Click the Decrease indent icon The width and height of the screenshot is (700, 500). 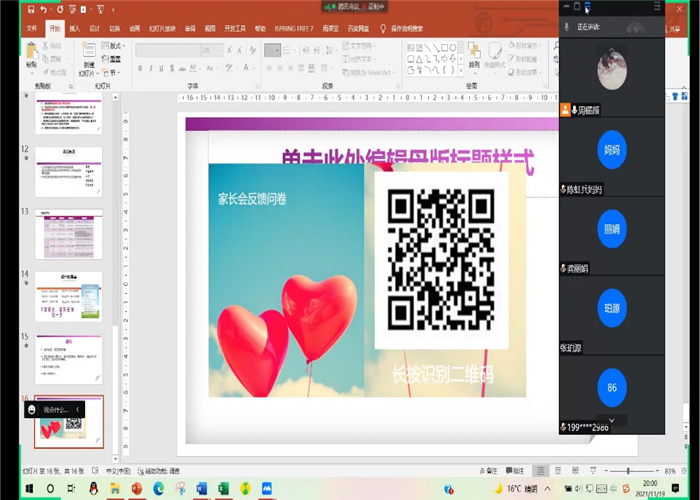(306, 50)
